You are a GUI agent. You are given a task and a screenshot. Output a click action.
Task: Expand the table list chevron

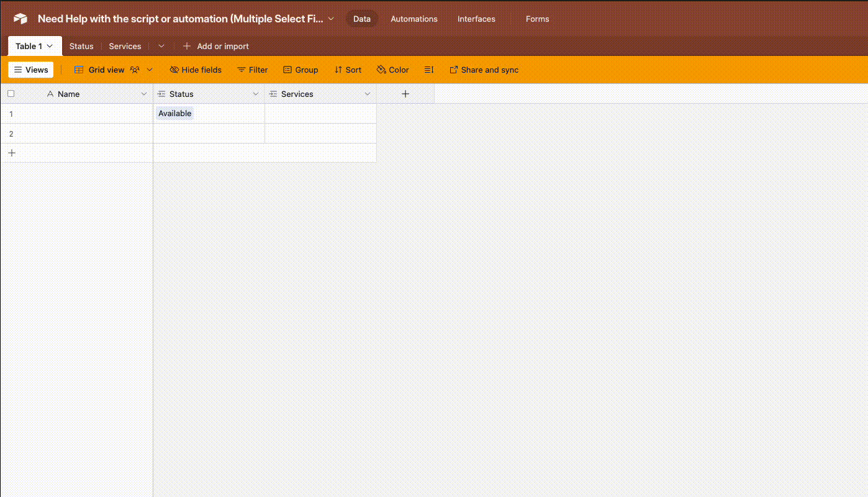click(x=161, y=46)
